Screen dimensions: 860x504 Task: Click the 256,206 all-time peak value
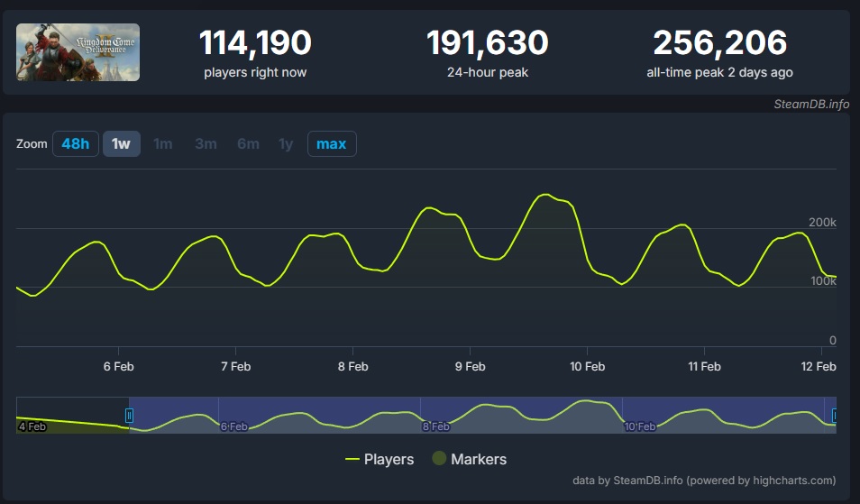pyautogui.click(x=719, y=42)
